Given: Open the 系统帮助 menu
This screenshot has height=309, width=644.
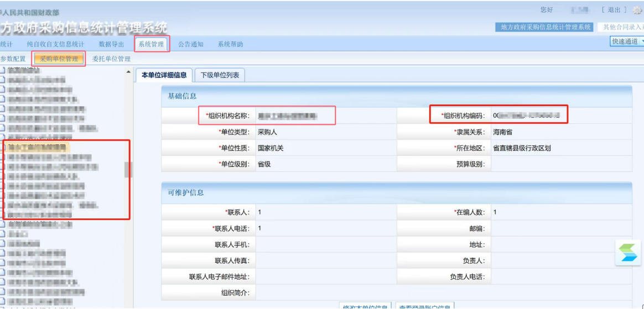Looking at the screenshot, I should pyautogui.click(x=230, y=44).
